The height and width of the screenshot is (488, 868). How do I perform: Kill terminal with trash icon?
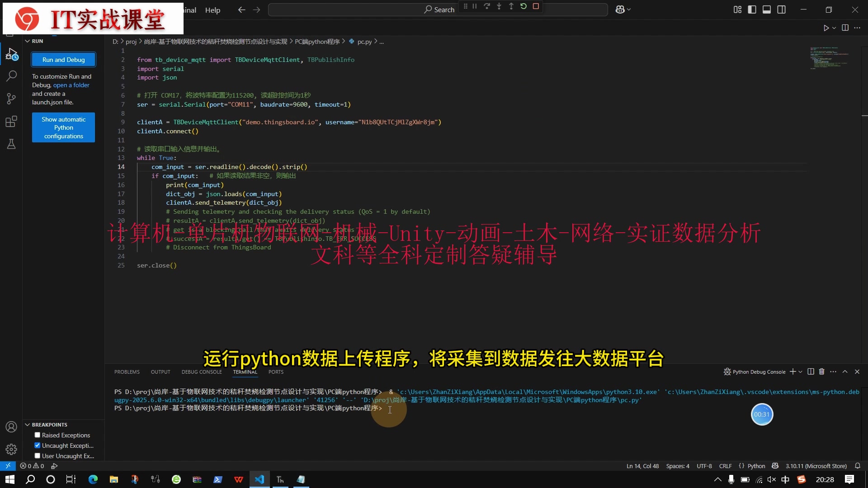pos(822,371)
